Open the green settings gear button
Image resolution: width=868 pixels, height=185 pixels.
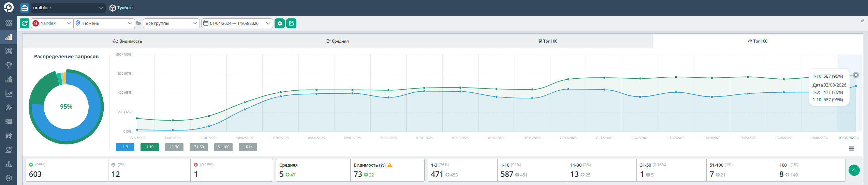pos(280,23)
